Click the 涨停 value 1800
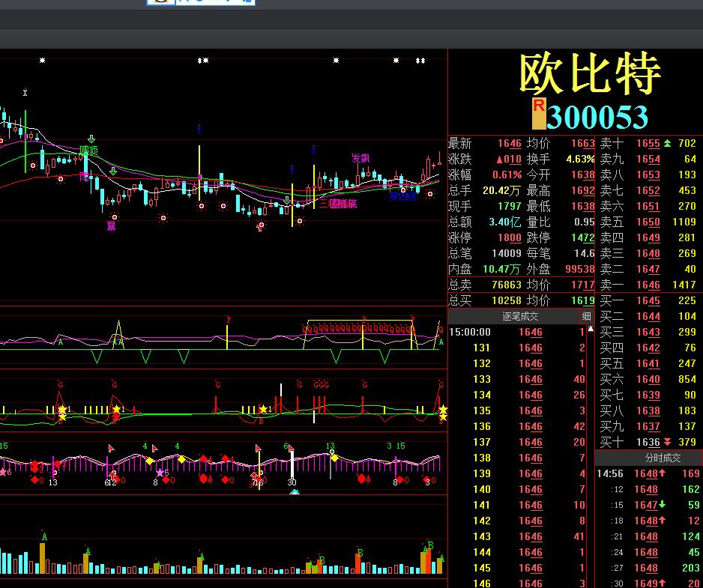 click(510, 237)
